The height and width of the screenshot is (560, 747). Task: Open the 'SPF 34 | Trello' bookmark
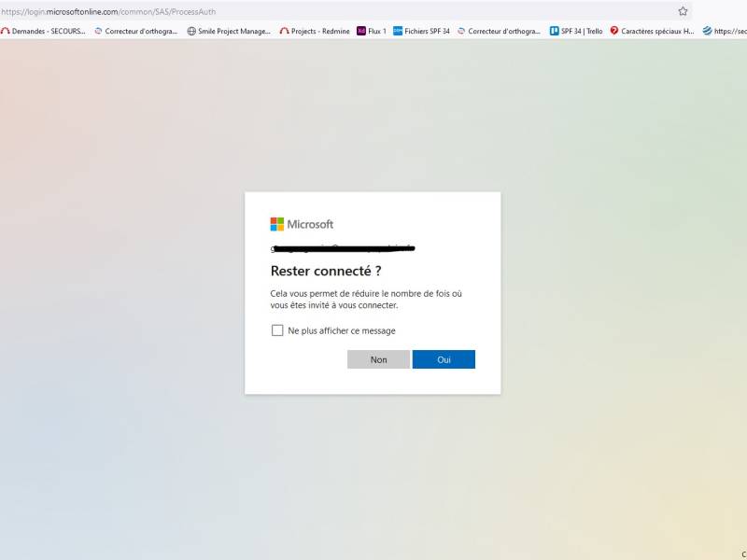click(x=576, y=31)
